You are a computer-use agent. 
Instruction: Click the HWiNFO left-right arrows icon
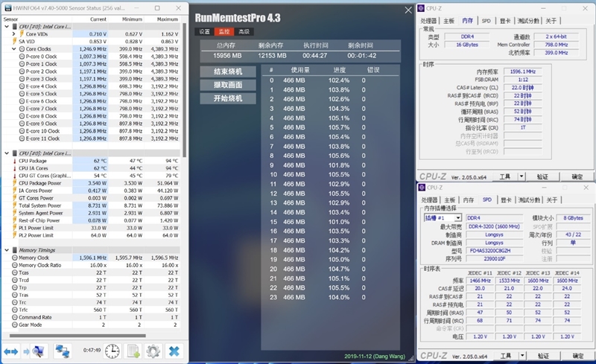pos(10,351)
